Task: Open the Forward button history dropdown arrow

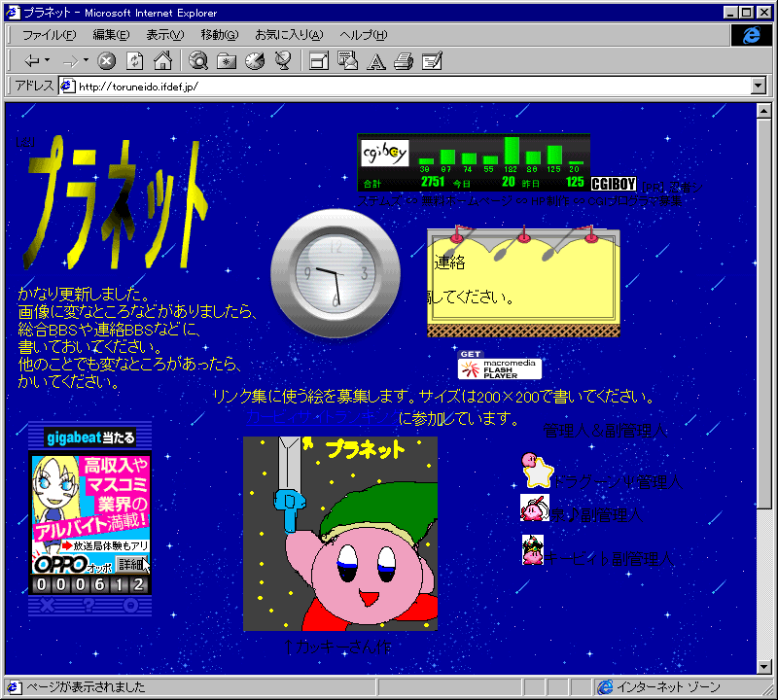Action: 86,60
